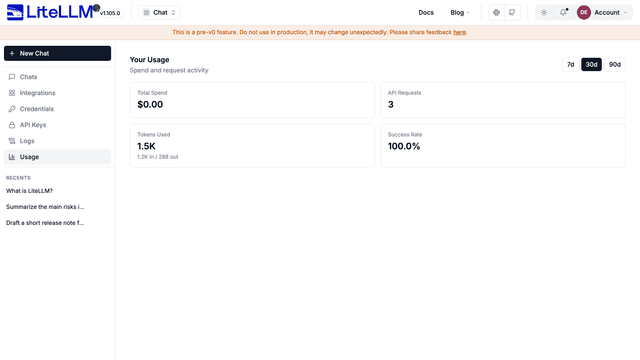Image resolution: width=640 pixels, height=360 pixels.
Task: Open recent chat 'What is LiteLLM?'
Action: pyautogui.click(x=29, y=191)
